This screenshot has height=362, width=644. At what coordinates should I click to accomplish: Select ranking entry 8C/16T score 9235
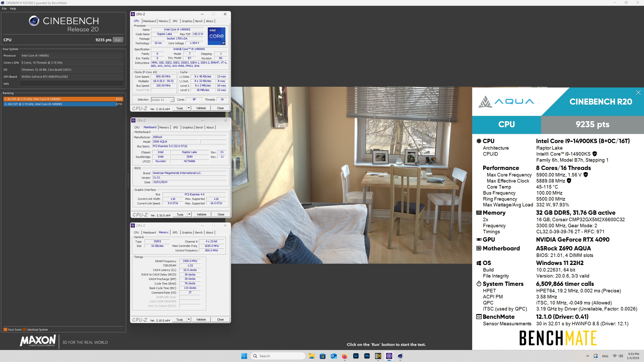click(63, 99)
